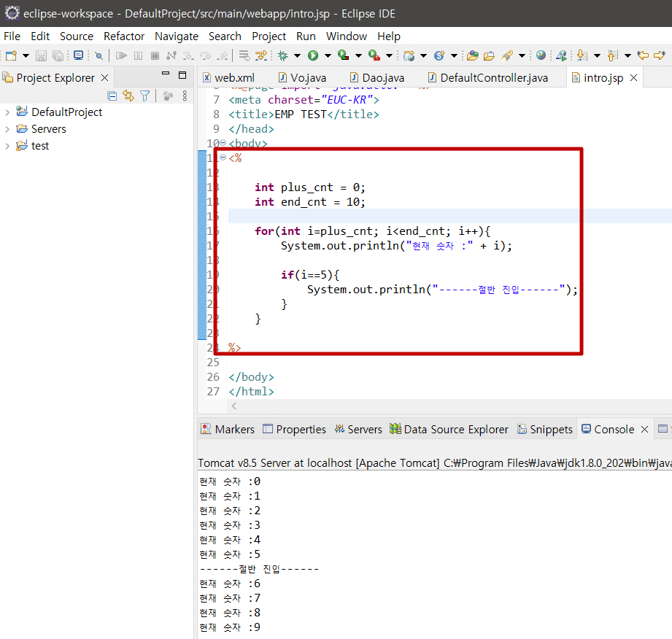
Task: Collapse the scriptlet fold on line 11
Action: coord(223,158)
